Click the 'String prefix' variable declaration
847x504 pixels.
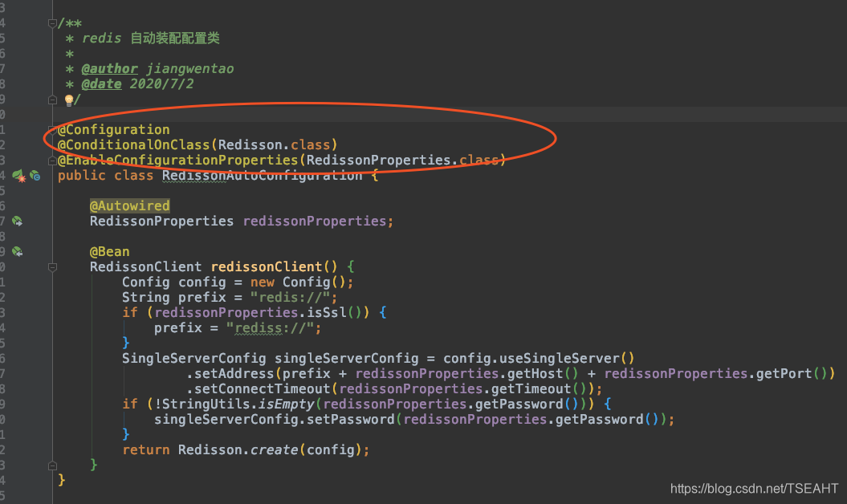[x=174, y=297]
